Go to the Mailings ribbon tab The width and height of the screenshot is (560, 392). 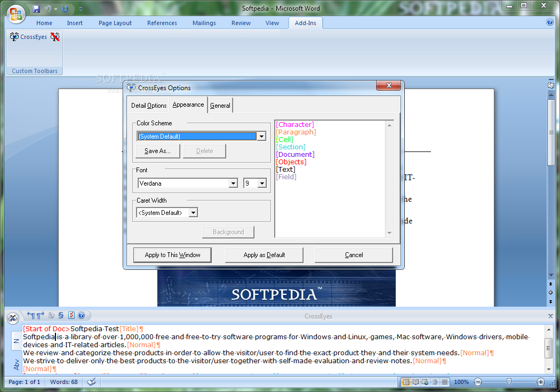click(204, 23)
